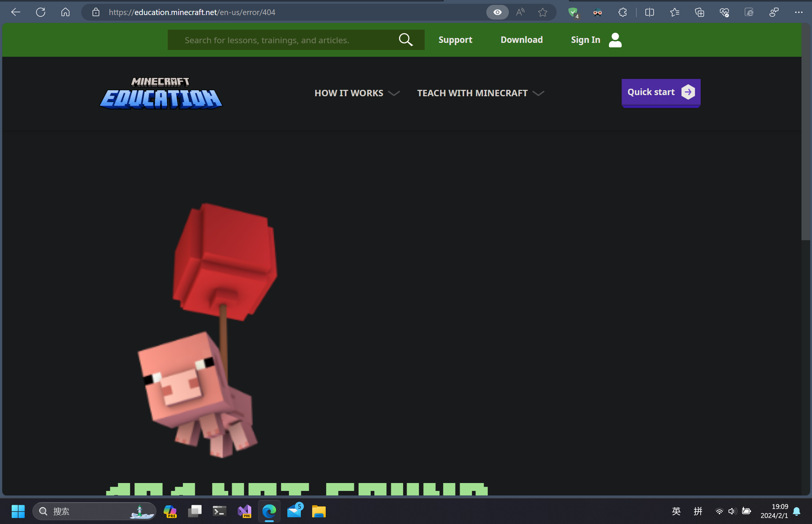The image size is (812, 524).
Task: Click the Sign In user icon
Action: click(x=615, y=40)
